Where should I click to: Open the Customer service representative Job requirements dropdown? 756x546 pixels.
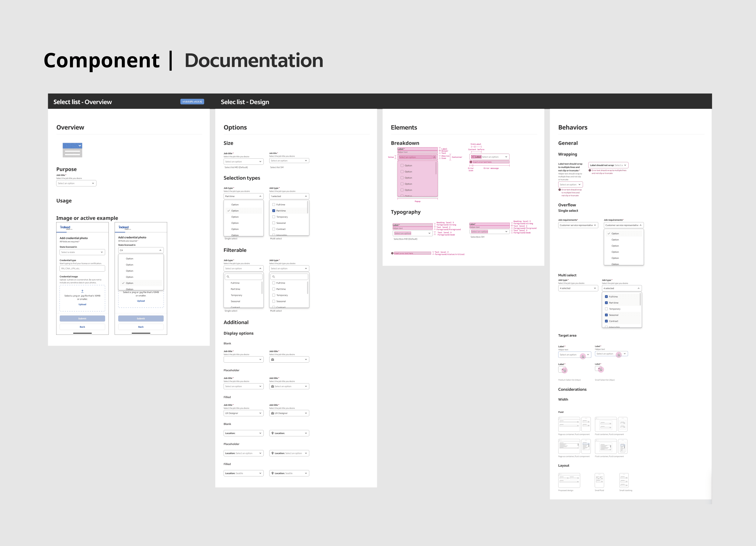[x=578, y=225]
